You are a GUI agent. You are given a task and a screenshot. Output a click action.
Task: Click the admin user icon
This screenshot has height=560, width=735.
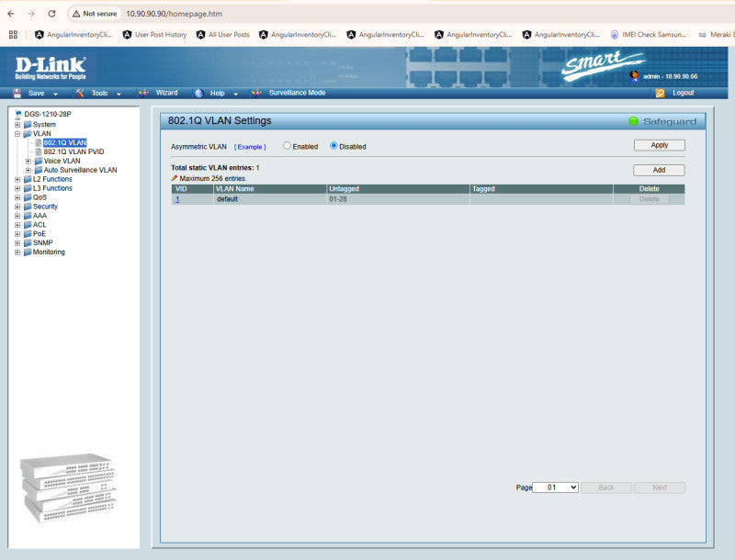[x=634, y=75]
